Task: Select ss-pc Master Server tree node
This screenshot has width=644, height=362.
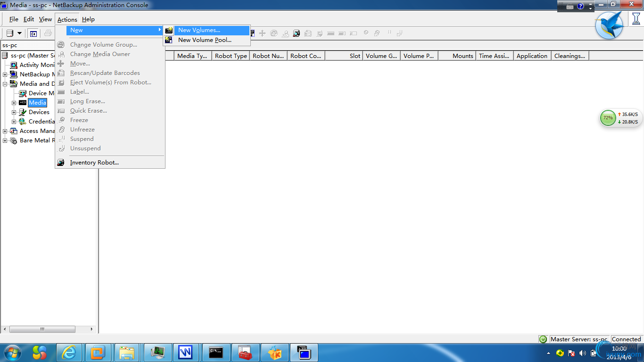Action: (x=33, y=56)
